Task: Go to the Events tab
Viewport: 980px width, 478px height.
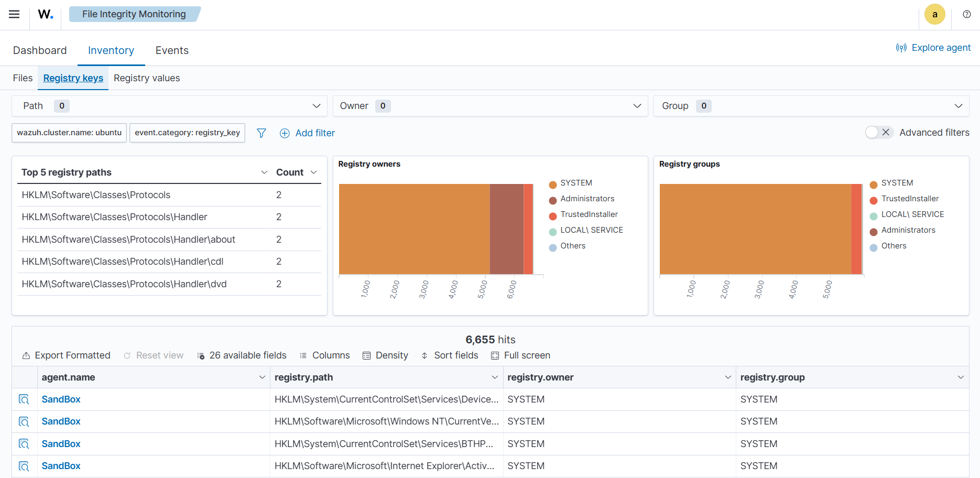Action: click(x=172, y=50)
